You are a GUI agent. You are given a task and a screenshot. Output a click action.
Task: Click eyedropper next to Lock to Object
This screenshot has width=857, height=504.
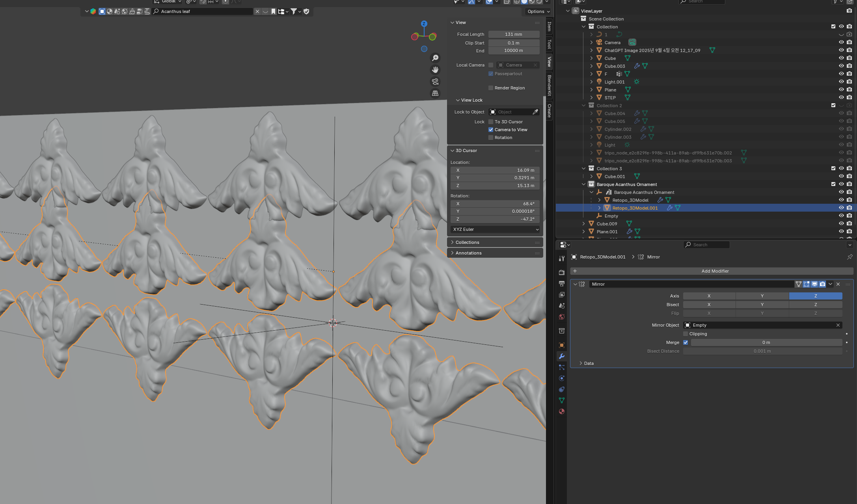click(x=535, y=112)
